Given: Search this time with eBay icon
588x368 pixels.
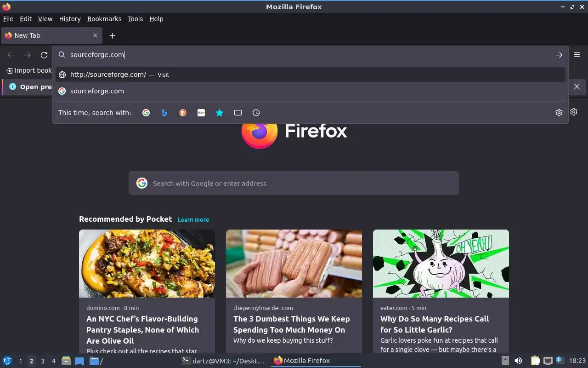Looking at the screenshot, I should (x=201, y=113).
